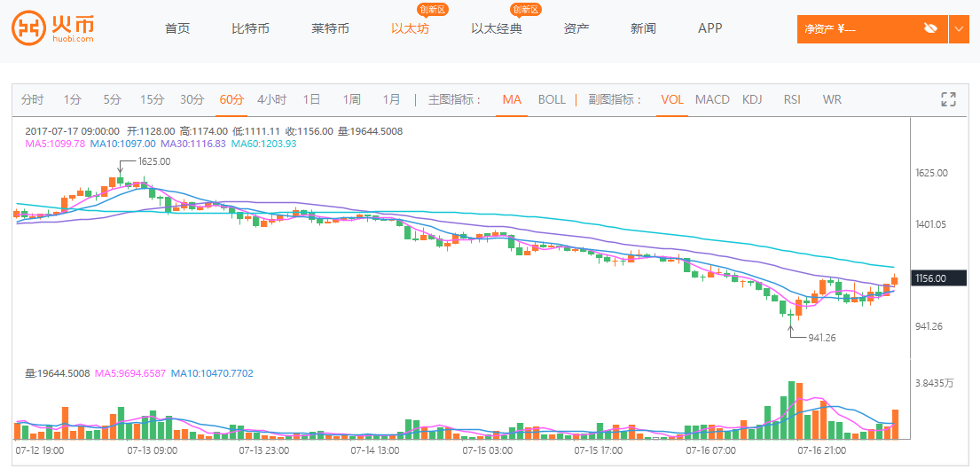The height and width of the screenshot is (469, 980).
Task: Open the APP download page
Action: coord(710,28)
